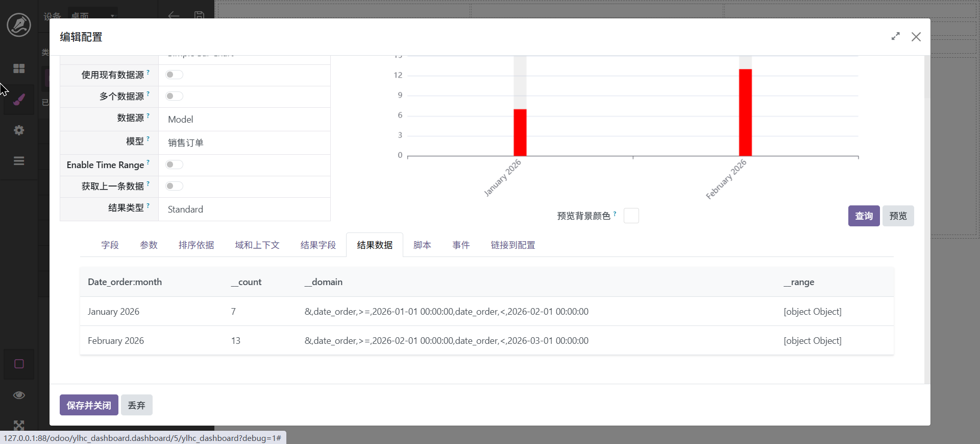This screenshot has height=444, width=980.
Task: Open the 模型 销售订单 selector
Action: coord(244,143)
